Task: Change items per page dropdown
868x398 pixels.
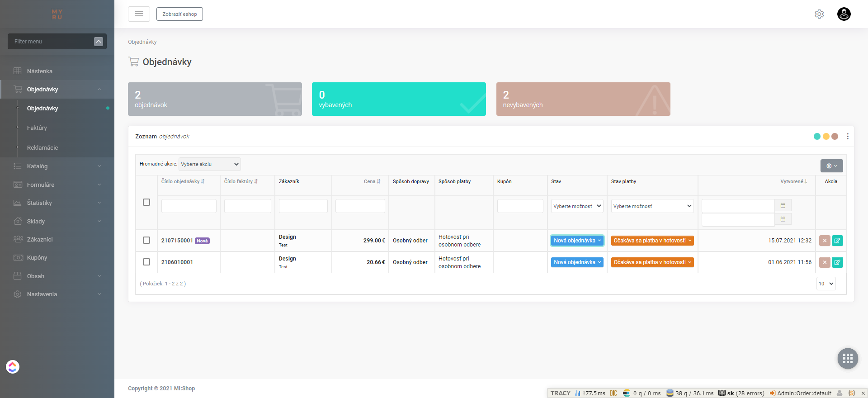Action: pyautogui.click(x=826, y=284)
